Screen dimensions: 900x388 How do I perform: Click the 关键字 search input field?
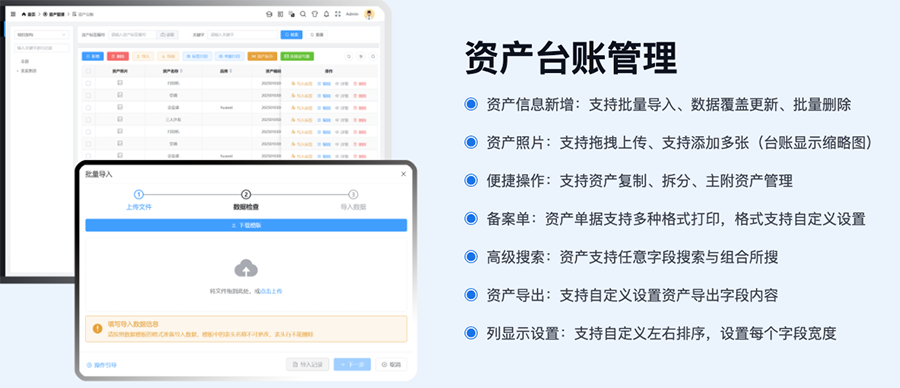242,34
